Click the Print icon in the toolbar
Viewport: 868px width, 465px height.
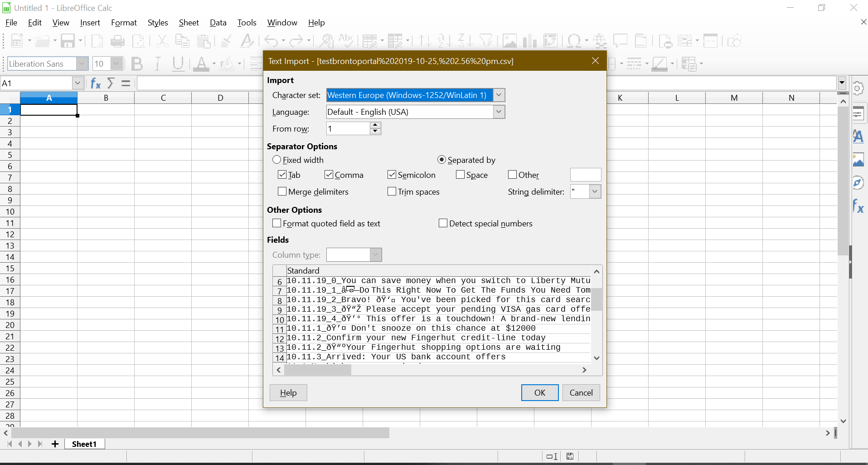click(118, 41)
